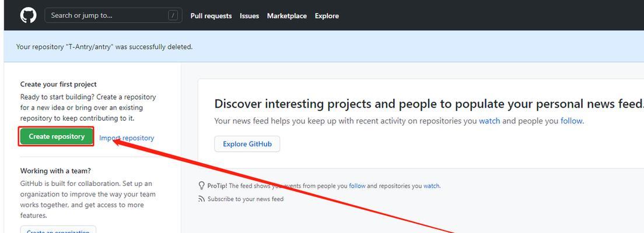Click the Create an organization button
The width and height of the screenshot is (644, 233).
point(58,230)
